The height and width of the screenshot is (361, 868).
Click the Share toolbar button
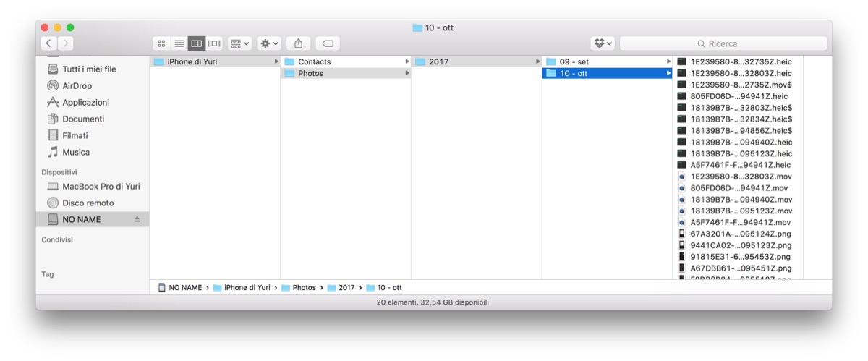click(x=298, y=43)
